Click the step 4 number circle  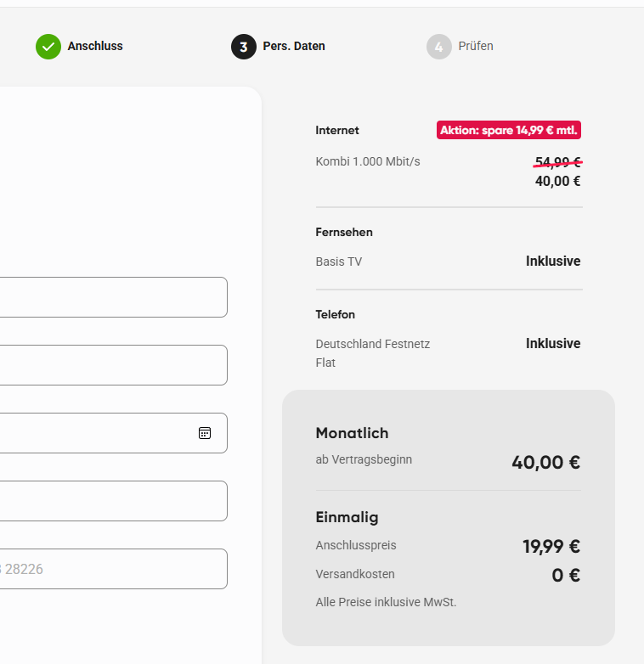pos(439,47)
